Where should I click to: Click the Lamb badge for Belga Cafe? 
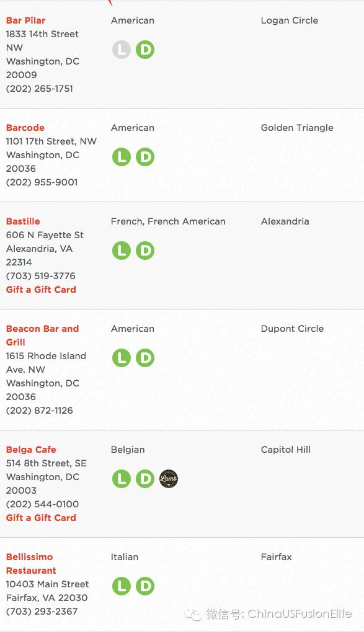[169, 478]
